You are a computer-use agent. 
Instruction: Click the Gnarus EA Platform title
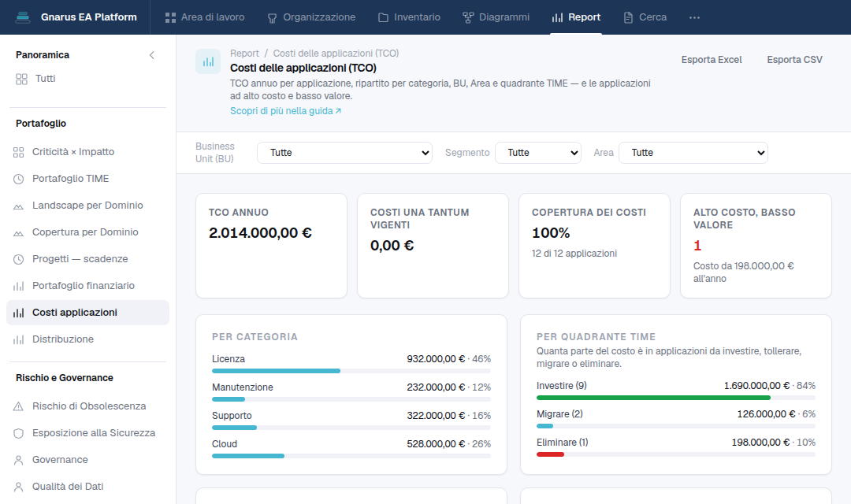tap(89, 17)
